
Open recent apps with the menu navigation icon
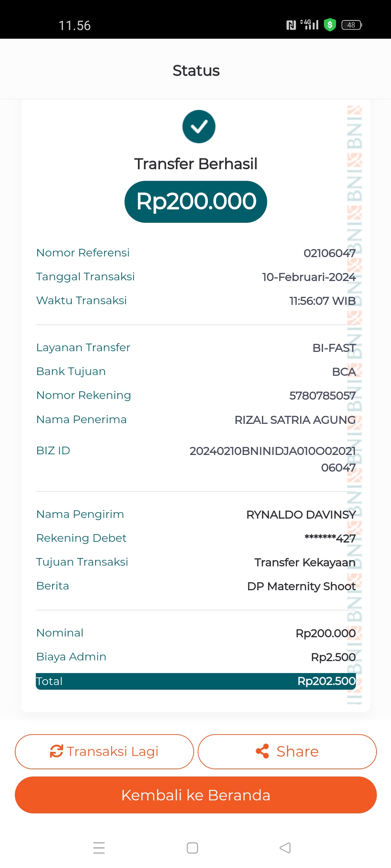(x=99, y=848)
